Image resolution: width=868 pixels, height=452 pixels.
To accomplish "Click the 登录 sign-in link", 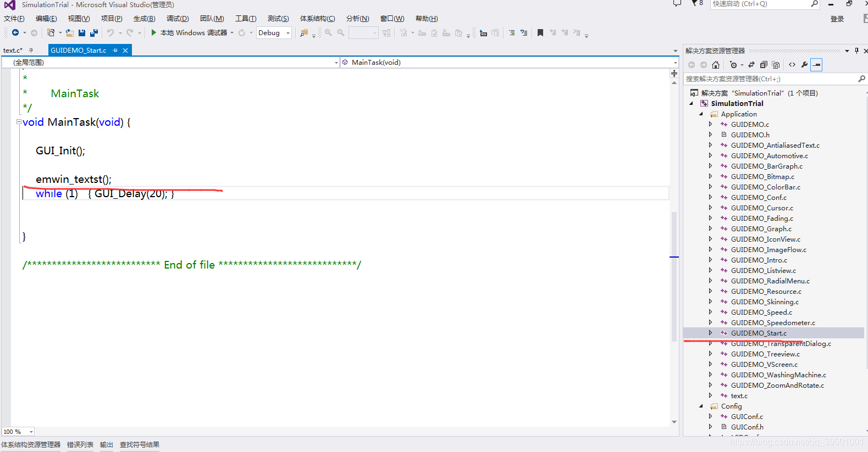I will click(837, 19).
